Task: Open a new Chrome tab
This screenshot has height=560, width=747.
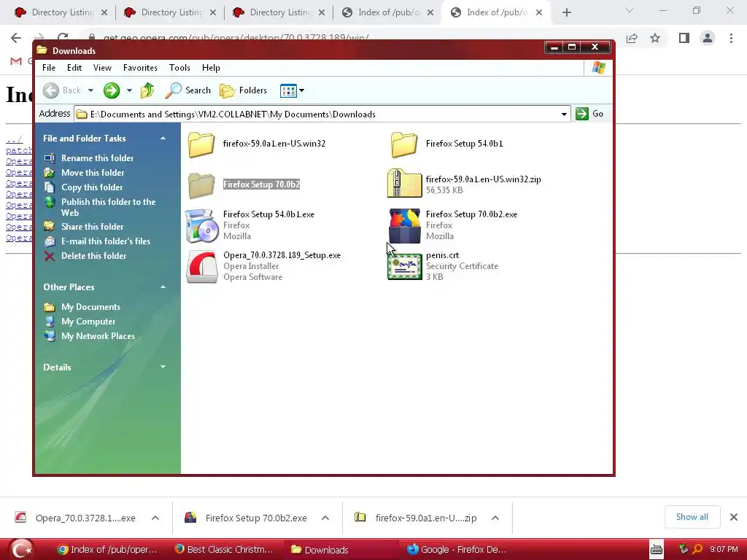Action: click(566, 12)
